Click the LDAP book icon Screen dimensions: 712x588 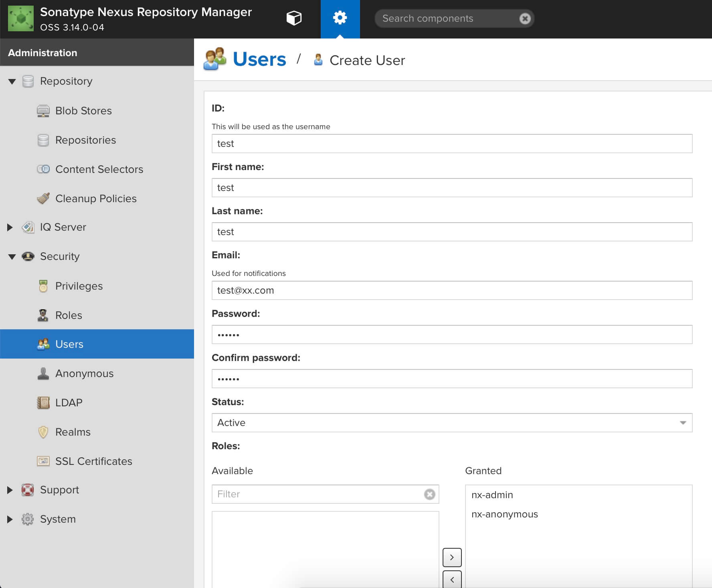pos(43,403)
